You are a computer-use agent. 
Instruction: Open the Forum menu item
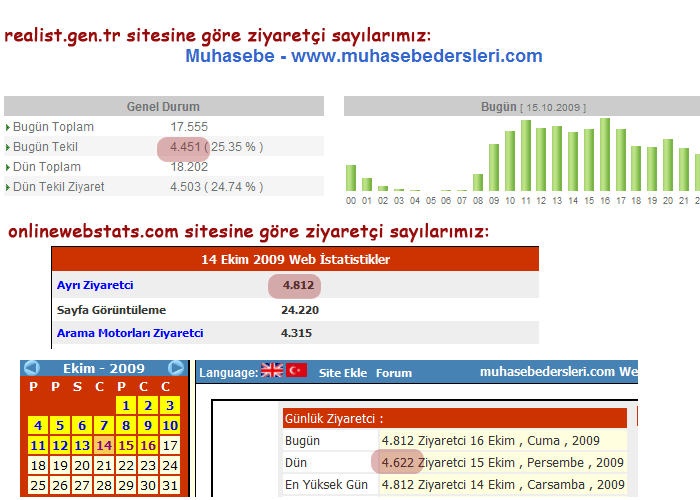(x=394, y=373)
